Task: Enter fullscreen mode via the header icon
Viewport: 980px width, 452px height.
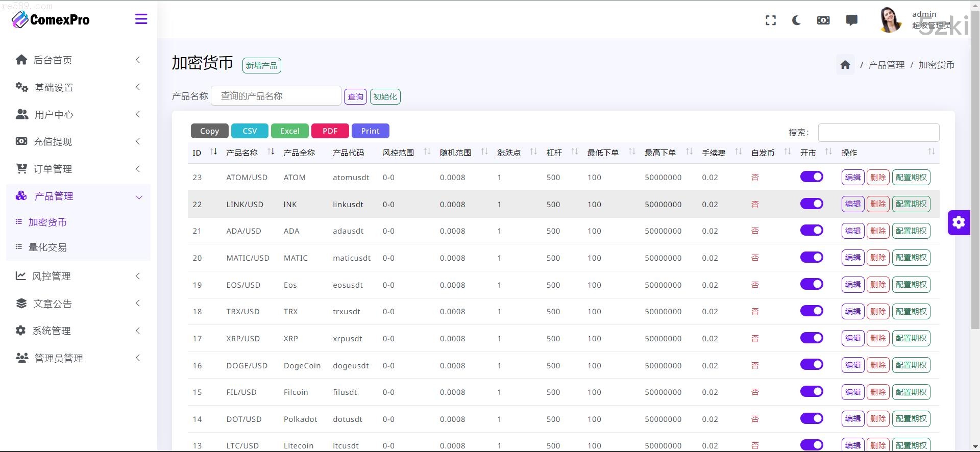Action: coord(771,20)
